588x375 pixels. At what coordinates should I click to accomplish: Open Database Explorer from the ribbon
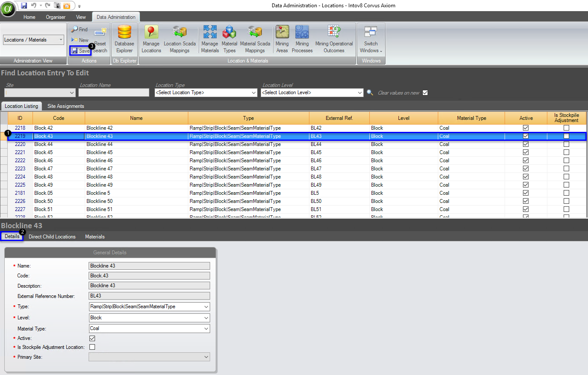point(124,39)
